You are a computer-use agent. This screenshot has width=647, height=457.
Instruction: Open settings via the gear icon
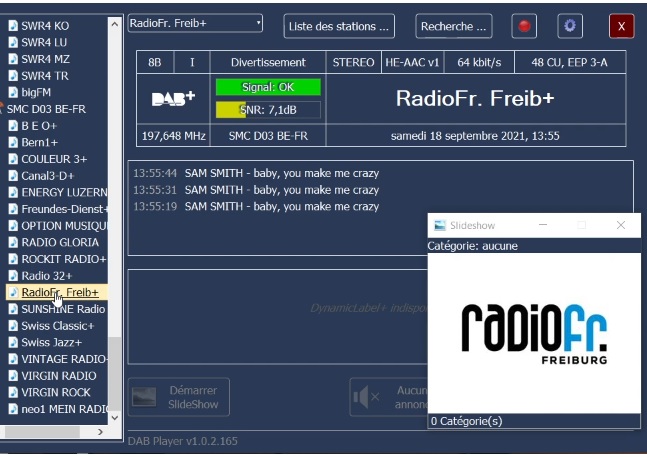(570, 26)
